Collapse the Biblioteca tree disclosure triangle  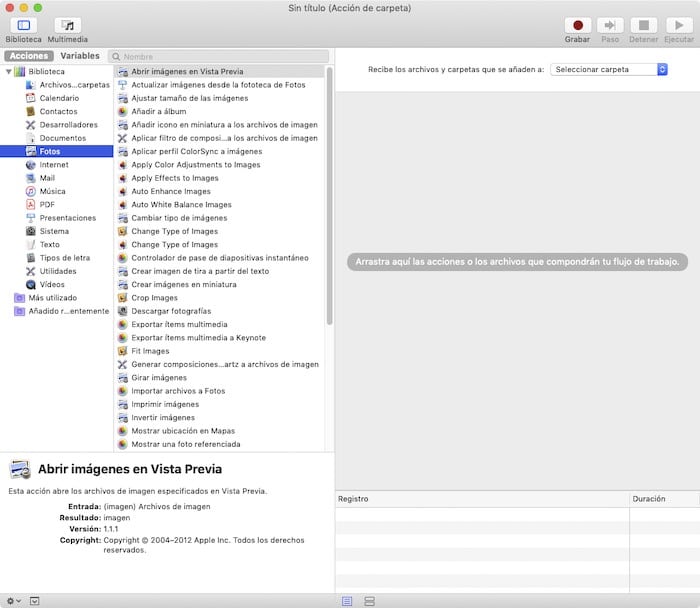pos(9,72)
